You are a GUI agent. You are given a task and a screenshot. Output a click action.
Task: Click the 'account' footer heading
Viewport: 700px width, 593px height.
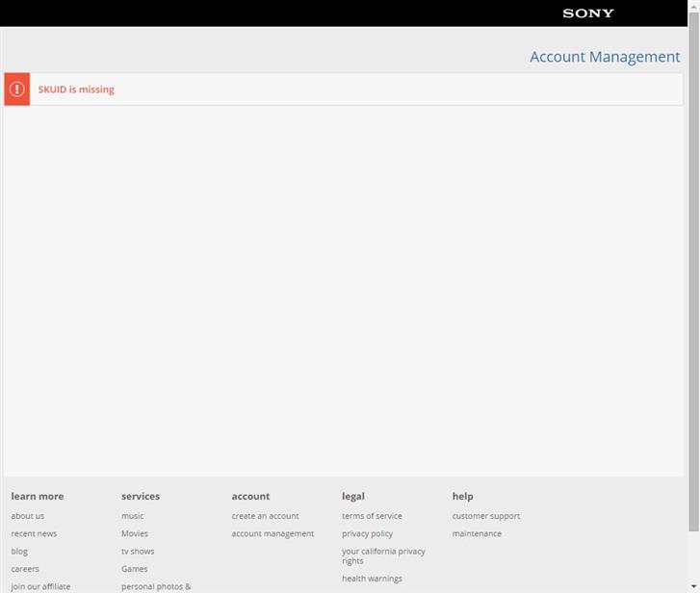click(x=250, y=496)
